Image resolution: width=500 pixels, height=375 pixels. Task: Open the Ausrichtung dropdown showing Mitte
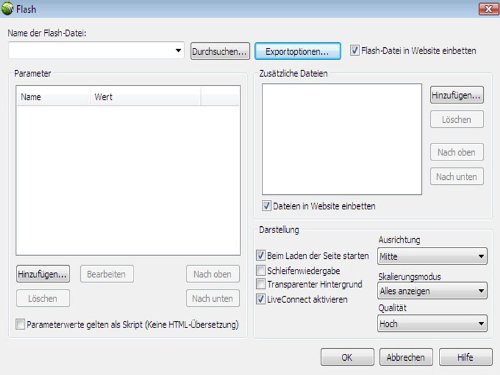click(432, 256)
